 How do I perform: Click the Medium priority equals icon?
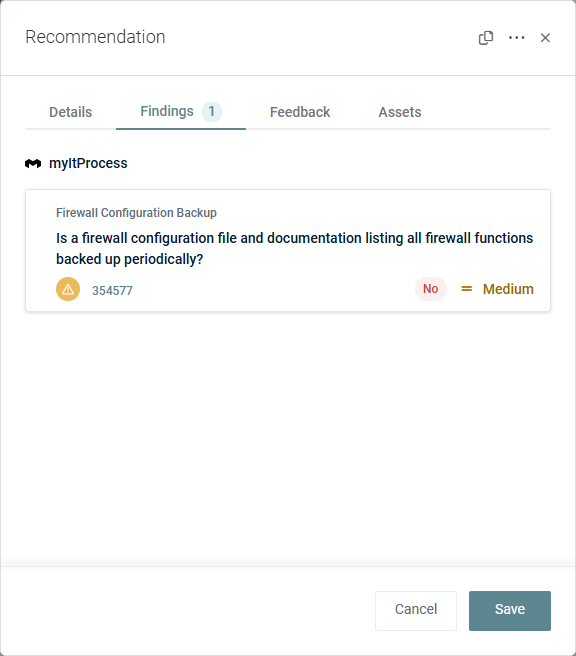(466, 289)
